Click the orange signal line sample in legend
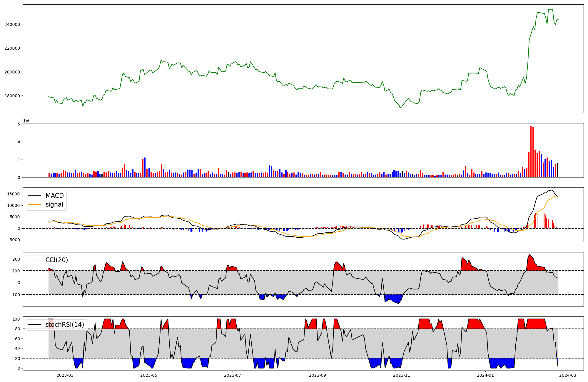The image size is (588, 382). click(35, 205)
